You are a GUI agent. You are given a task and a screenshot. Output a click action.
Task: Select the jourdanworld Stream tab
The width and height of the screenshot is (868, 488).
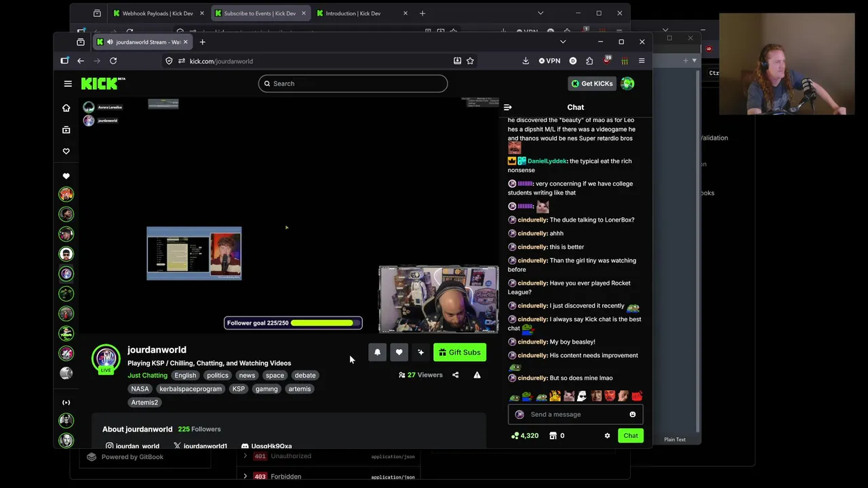pos(142,42)
